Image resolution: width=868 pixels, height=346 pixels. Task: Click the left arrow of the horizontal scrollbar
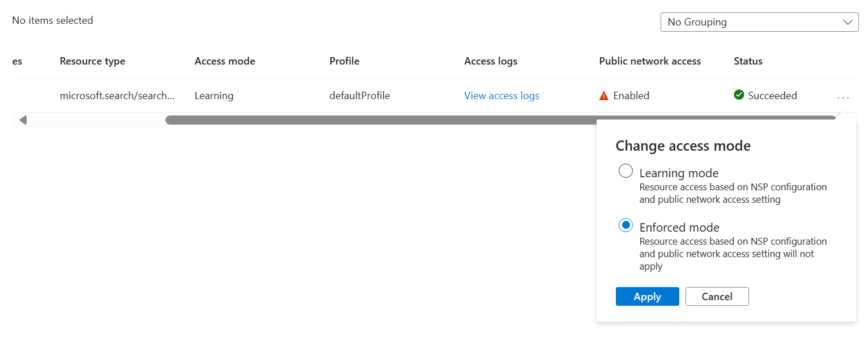[x=23, y=119]
